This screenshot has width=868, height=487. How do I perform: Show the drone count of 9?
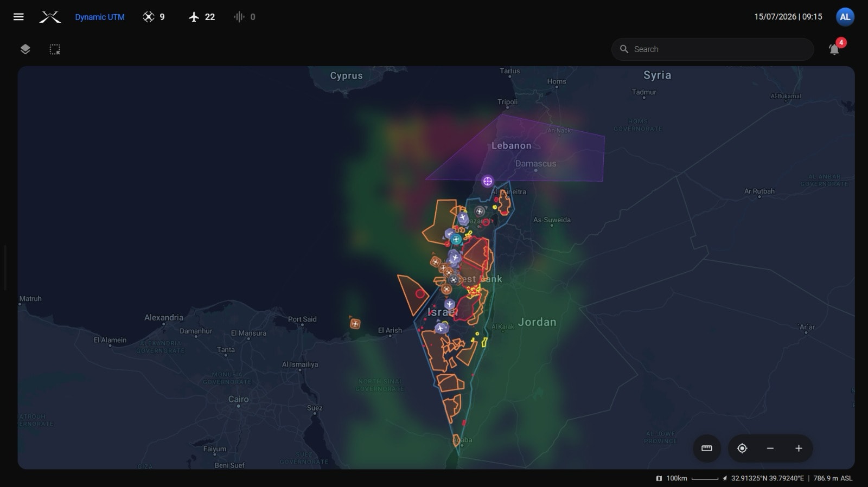154,17
